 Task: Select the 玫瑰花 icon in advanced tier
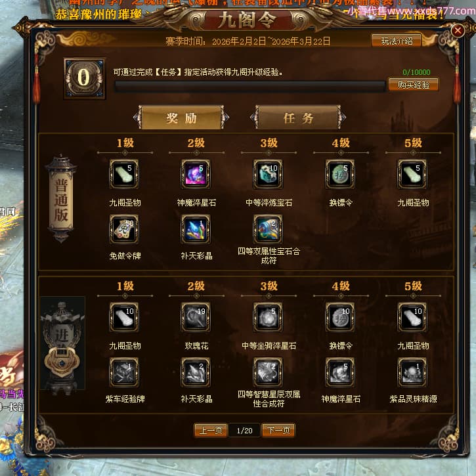click(x=196, y=317)
